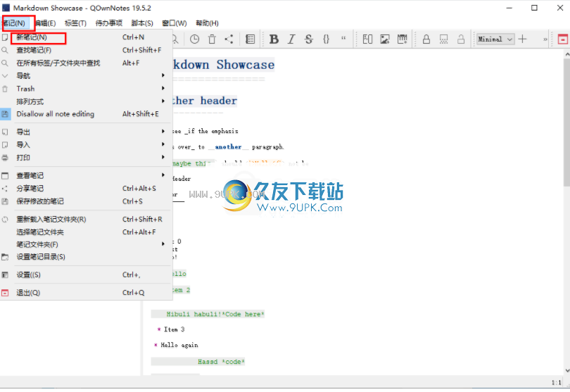
Task: Select 查找笔记(F) menu entry
Action: pos(86,50)
